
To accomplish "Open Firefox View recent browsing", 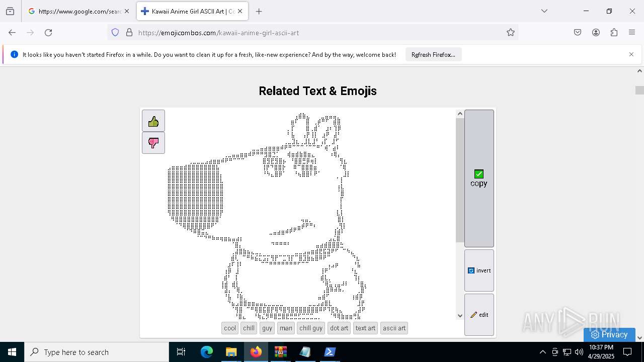I will click(x=10, y=11).
